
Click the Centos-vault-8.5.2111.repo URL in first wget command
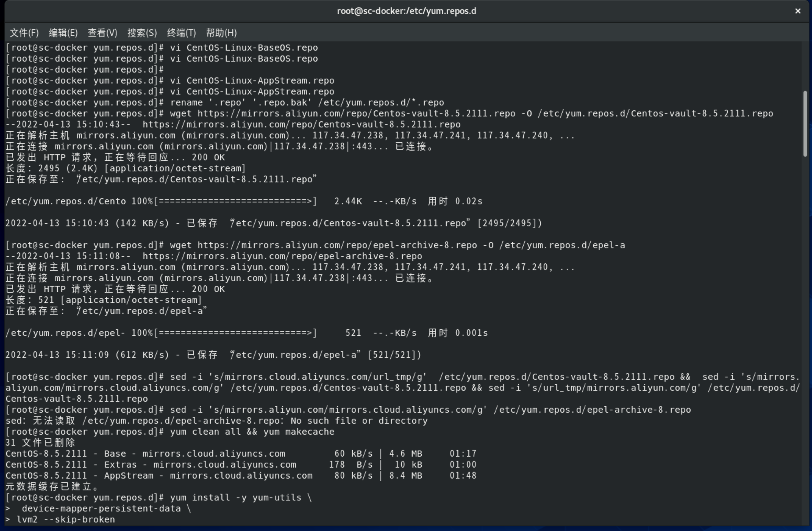(x=356, y=113)
